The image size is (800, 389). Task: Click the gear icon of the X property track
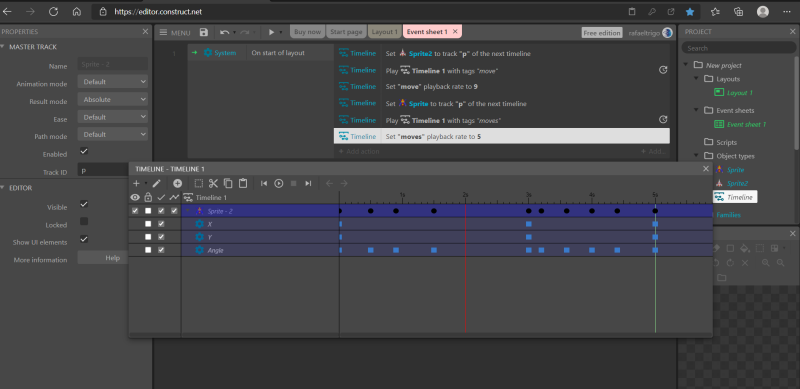[199, 224]
